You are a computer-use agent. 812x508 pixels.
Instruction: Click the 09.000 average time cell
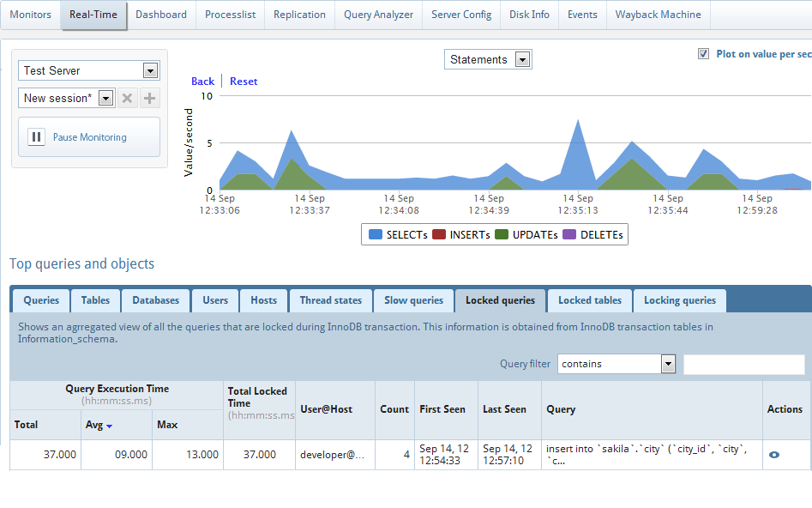117,455
